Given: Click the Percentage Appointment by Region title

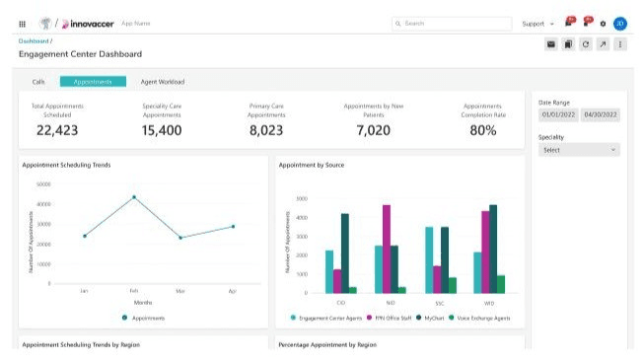Looking at the screenshot, I should [327, 345].
